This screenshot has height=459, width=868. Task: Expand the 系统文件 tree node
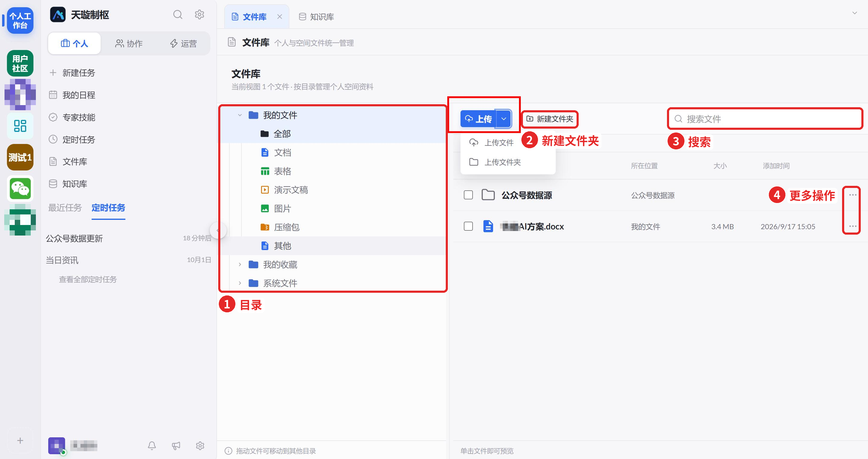pyautogui.click(x=240, y=283)
